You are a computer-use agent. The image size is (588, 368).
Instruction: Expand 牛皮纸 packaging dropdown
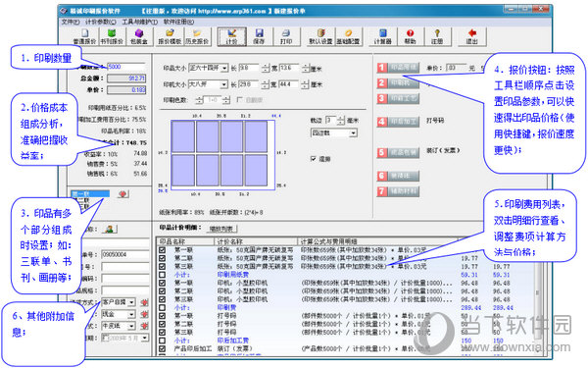click(131, 326)
